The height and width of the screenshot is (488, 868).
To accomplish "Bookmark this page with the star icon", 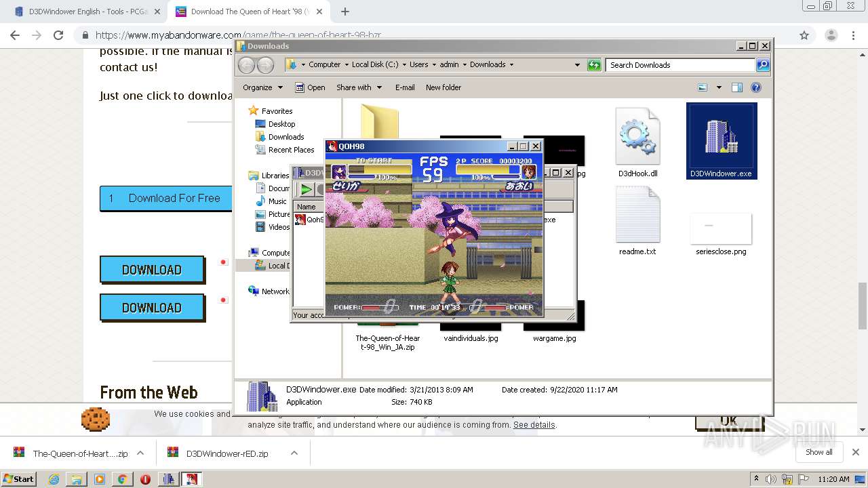I will coord(804,35).
